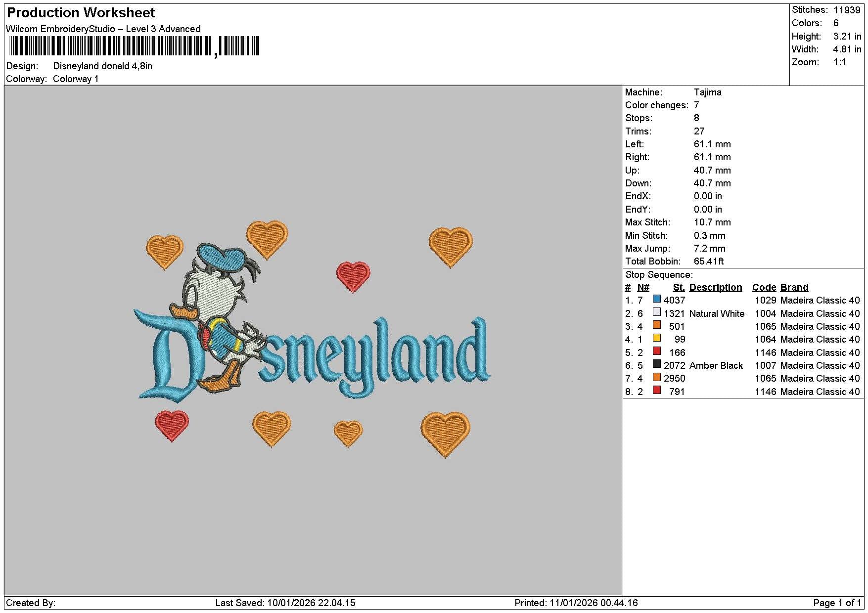The image size is (868, 613).
Task: Click the orange swatch for thread 2950
Action: coord(656,377)
